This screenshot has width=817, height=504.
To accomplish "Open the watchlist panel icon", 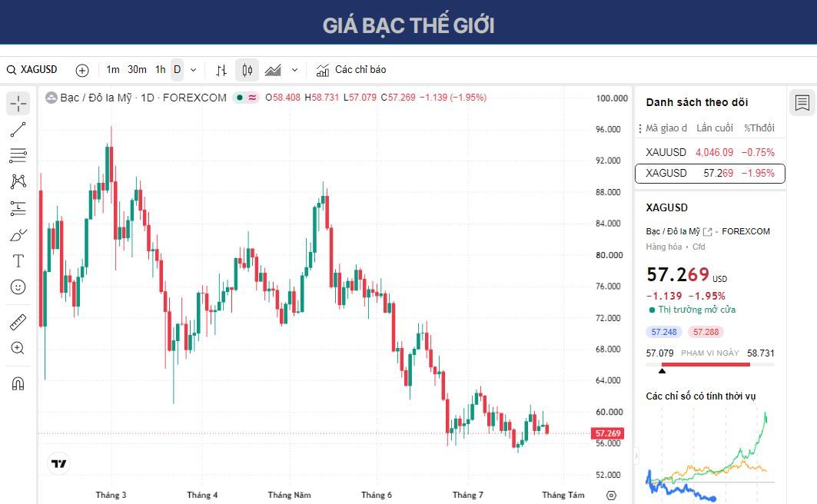I will click(802, 103).
